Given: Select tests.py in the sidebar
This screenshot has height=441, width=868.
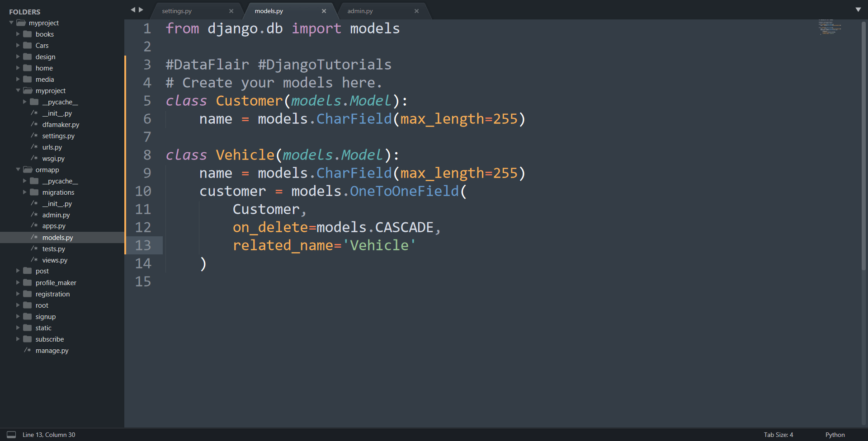Looking at the screenshot, I should (x=54, y=249).
